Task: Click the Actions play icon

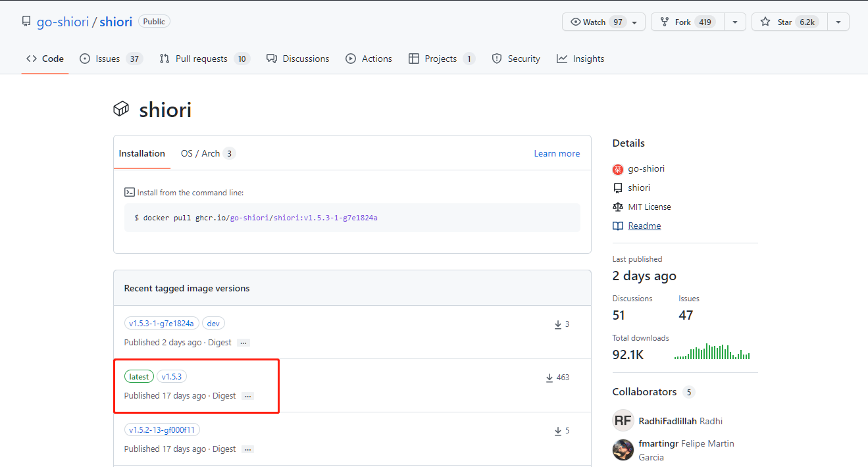Action: click(351, 59)
